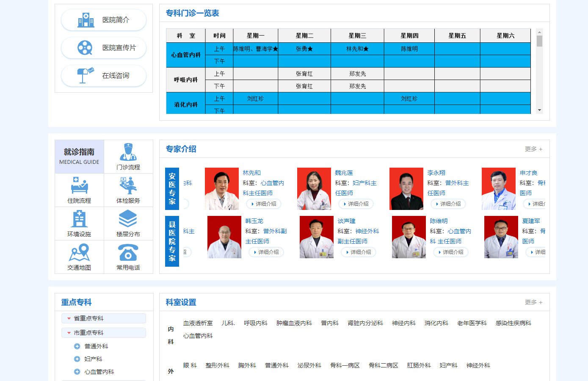
Task: Click the 星期四 column header
Action: [x=409, y=36]
